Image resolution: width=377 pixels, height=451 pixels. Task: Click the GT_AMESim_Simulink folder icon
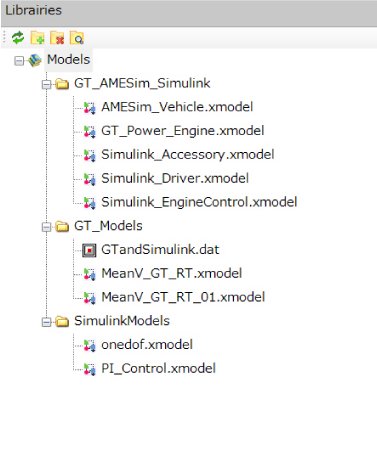(x=62, y=84)
